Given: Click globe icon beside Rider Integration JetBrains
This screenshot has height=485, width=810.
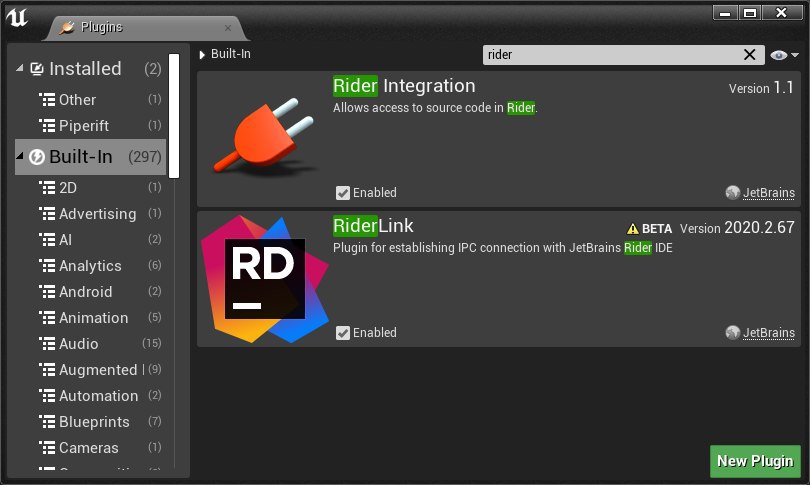Looking at the screenshot, I should click(x=733, y=193).
